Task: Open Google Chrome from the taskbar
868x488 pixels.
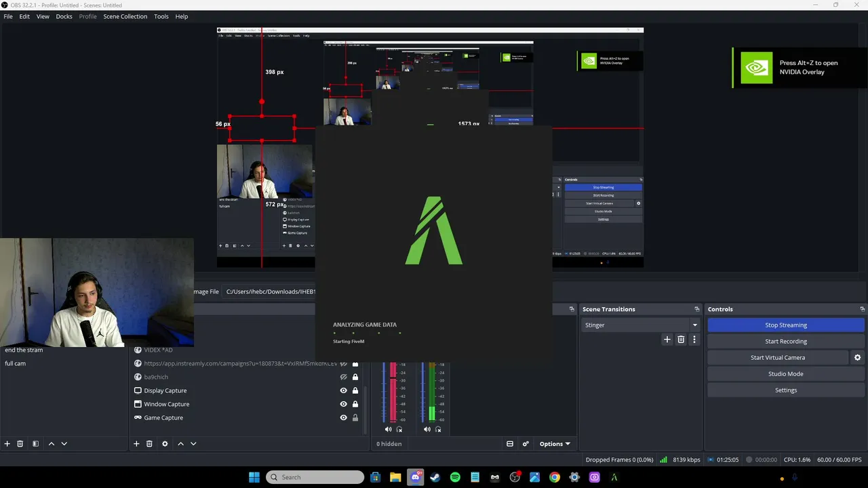Action: point(555,477)
